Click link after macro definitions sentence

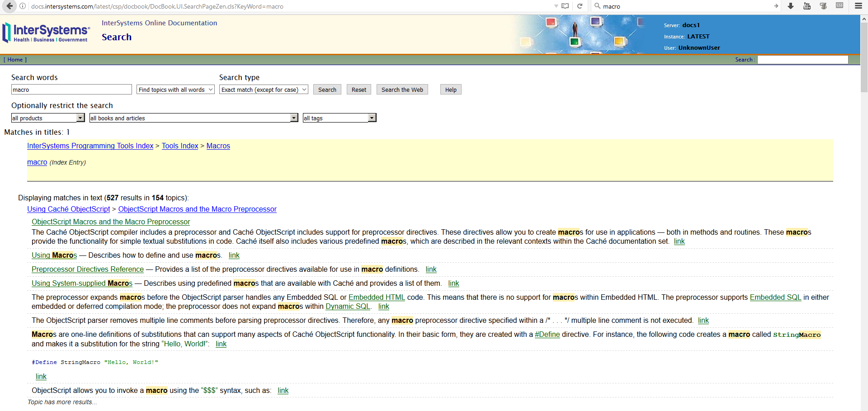pos(431,269)
